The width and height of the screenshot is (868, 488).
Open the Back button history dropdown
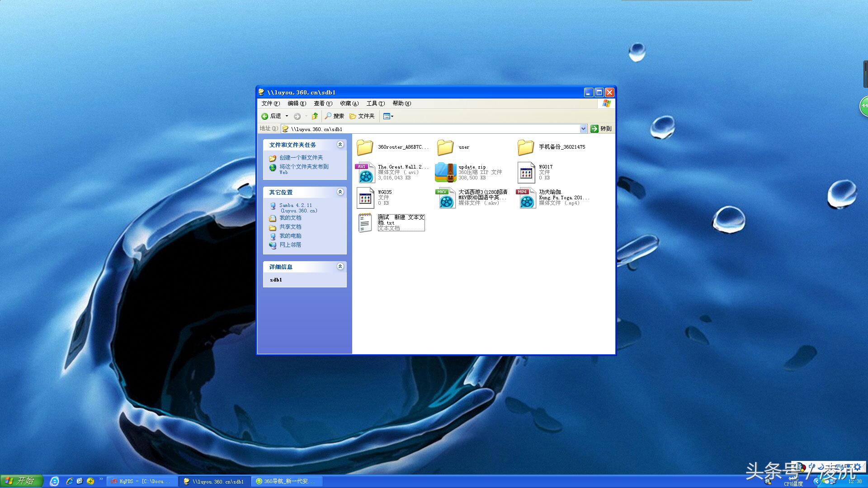point(287,116)
